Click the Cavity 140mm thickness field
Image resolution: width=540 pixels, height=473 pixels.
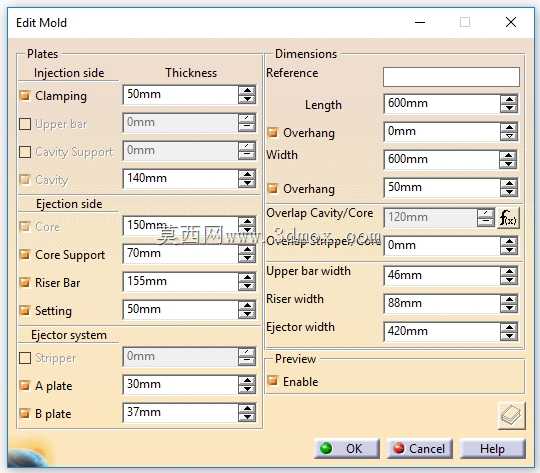[x=180, y=179]
